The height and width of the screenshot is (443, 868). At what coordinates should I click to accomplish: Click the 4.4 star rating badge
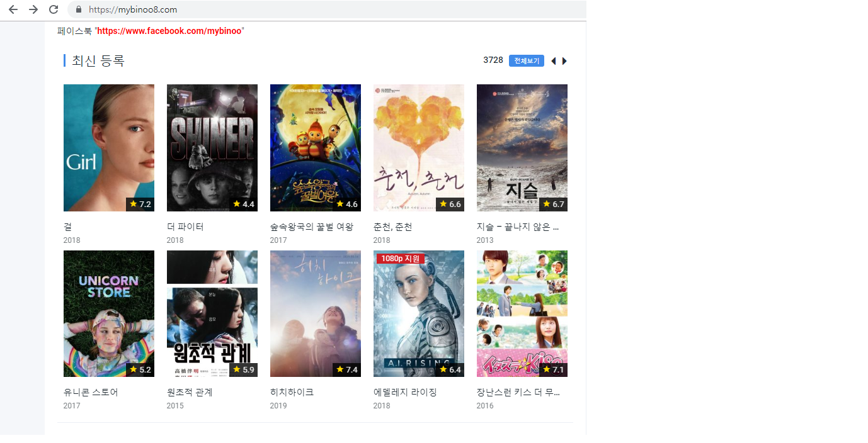(243, 204)
